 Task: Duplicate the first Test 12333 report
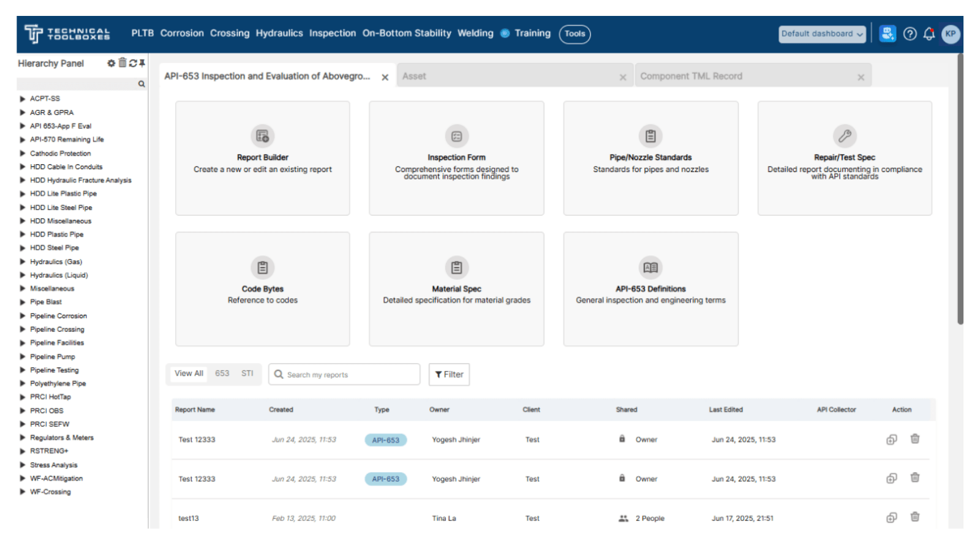(x=892, y=440)
